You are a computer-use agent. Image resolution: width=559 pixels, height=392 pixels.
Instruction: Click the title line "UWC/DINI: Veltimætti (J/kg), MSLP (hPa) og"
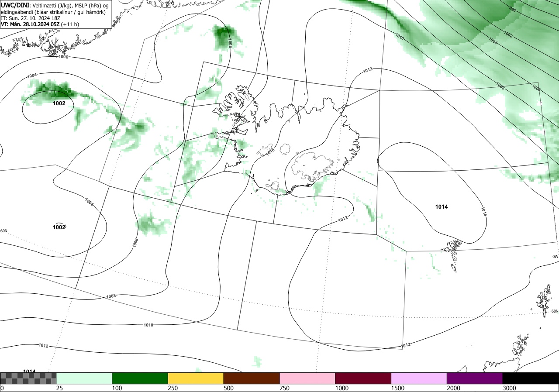[55, 5]
